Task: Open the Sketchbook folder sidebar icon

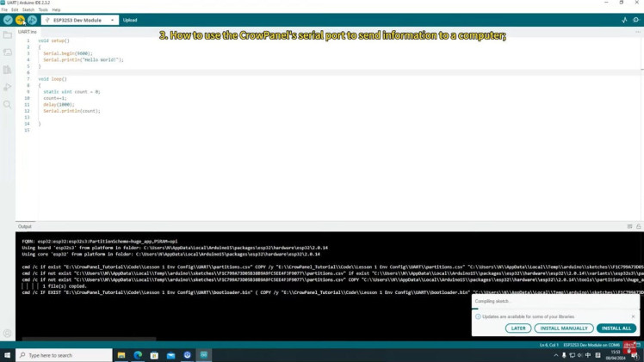Action: point(8,35)
